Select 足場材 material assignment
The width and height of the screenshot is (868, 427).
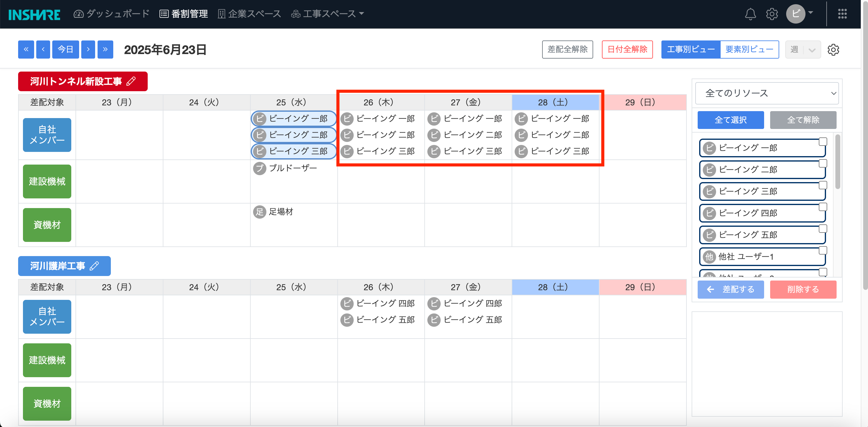click(273, 212)
